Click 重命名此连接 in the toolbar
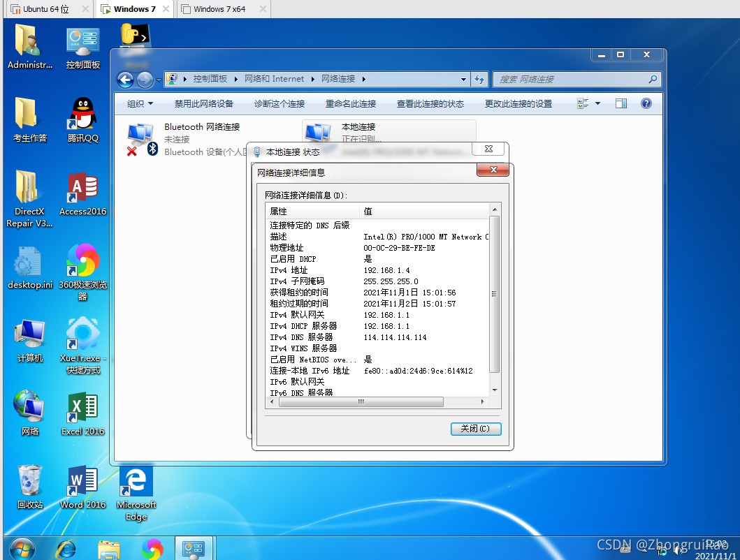The image size is (740, 560). point(351,104)
